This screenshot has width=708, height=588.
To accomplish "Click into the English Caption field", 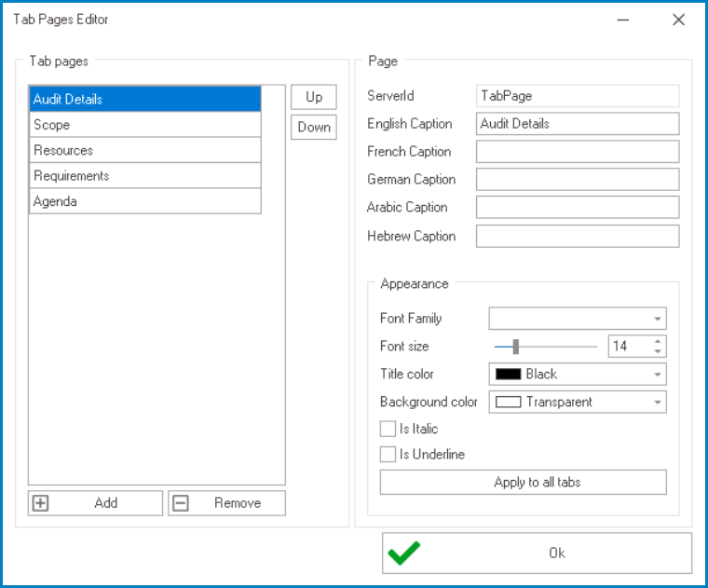I will point(578,124).
